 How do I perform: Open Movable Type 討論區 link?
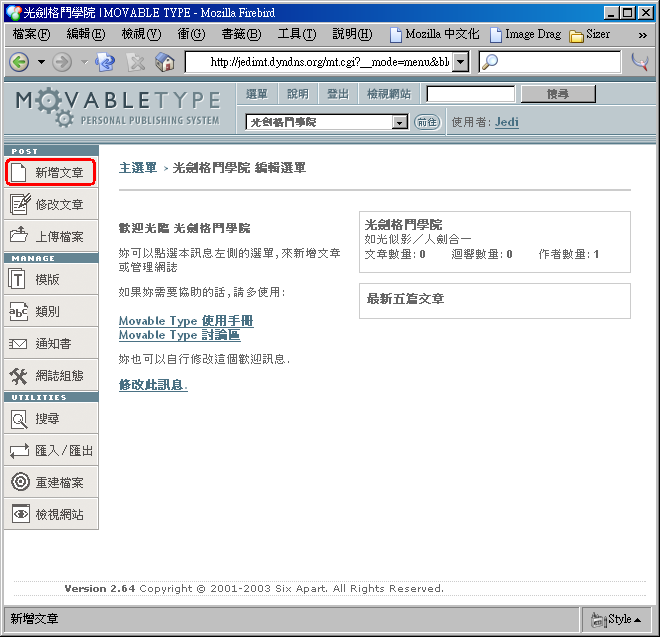click(179, 335)
